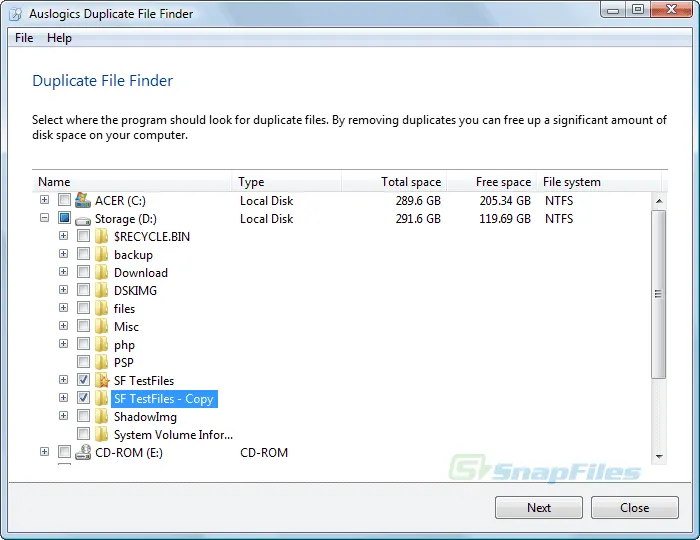Expand the ACER (C:) drive node
Image resolution: width=700 pixels, height=540 pixels.
44,199
